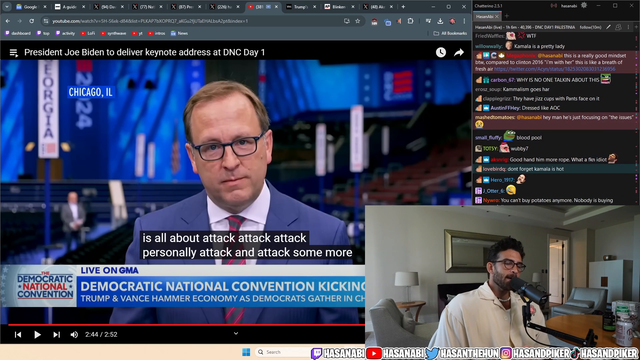Open the twitter link in the highlighted chat message
The image size is (640, 360).
click(x=555, y=69)
